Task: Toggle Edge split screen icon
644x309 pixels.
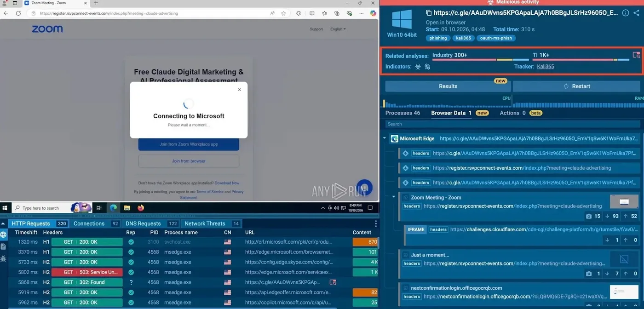Action: pos(312,13)
